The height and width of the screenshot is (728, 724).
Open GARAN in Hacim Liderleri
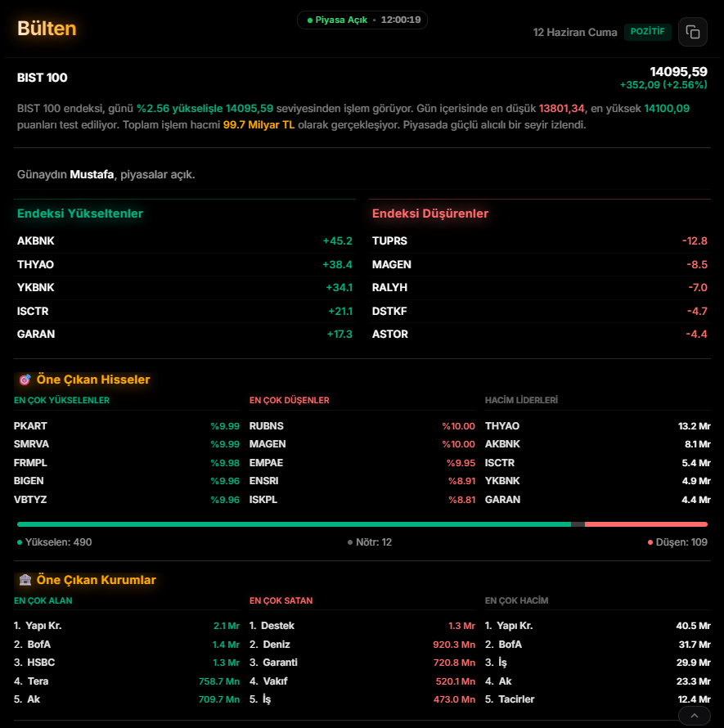coord(598,500)
